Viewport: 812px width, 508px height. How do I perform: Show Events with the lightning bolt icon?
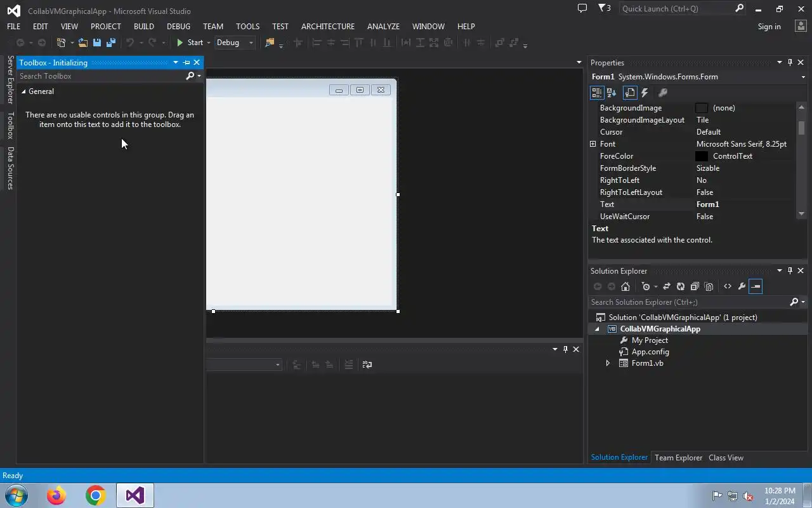pos(645,93)
